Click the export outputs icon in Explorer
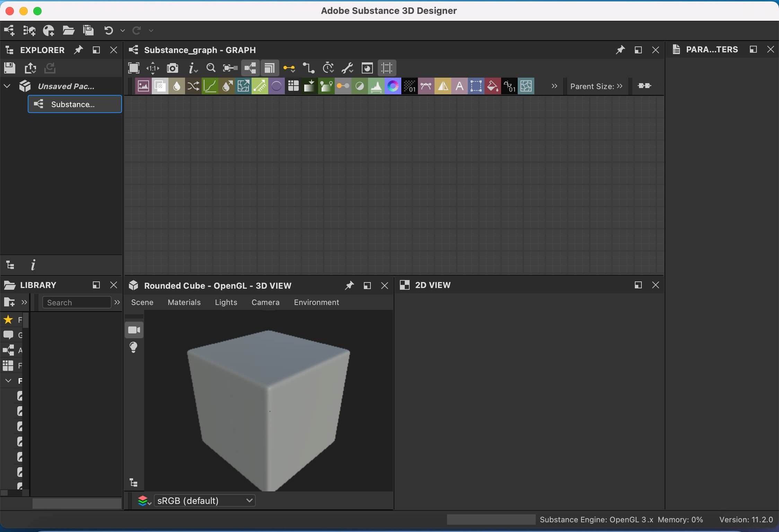 click(x=30, y=68)
